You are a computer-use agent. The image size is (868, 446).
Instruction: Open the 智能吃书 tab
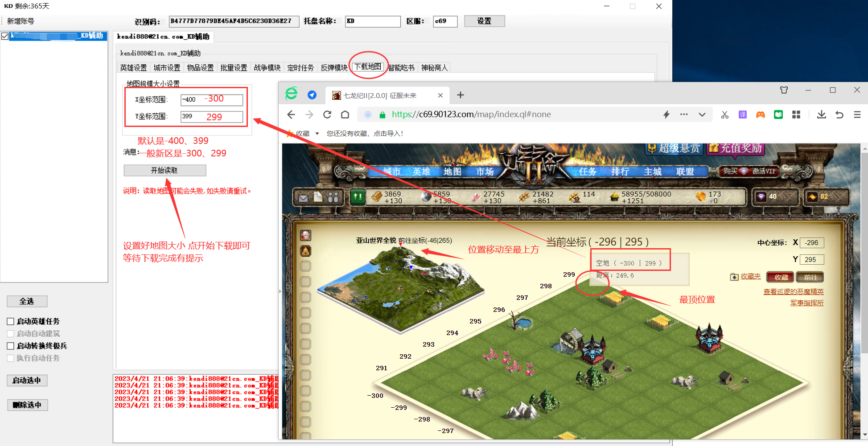pyautogui.click(x=401, y=68)
